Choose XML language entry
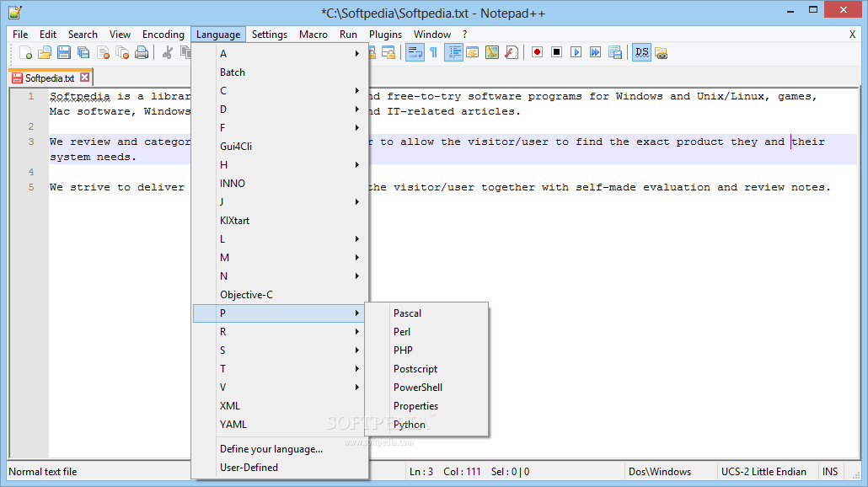868x487 pixels. [x=281, y=405]
